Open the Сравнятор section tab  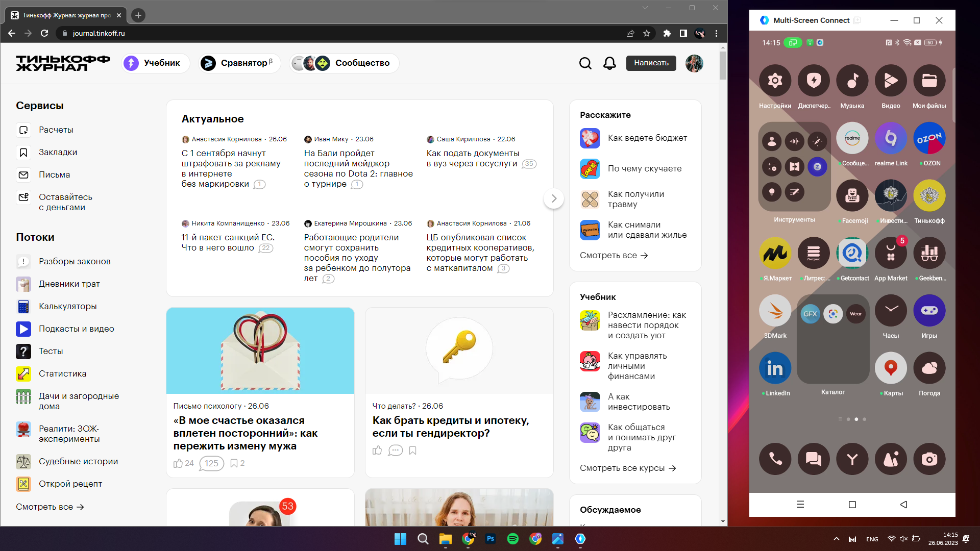[x=239, y=63]
